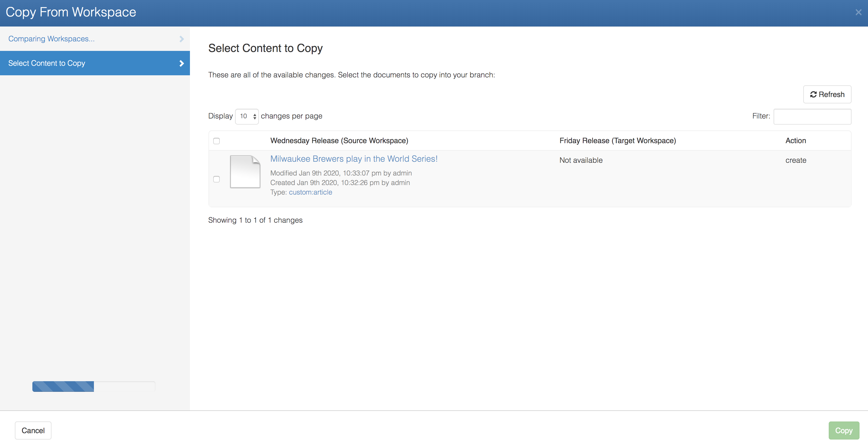Select the Select Content to Copy step
The height and width of the screenshot is (448, 868).
(x=95, y=63)
